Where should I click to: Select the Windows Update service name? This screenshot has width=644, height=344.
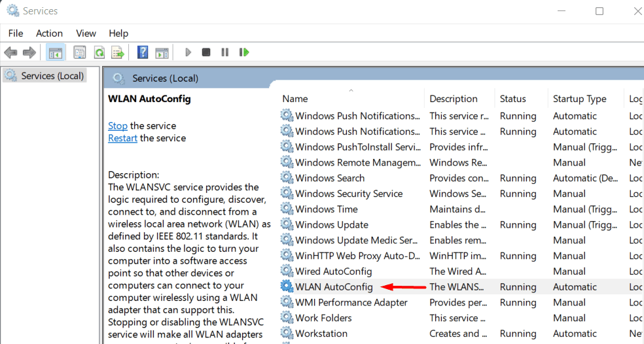click(331, 225)
